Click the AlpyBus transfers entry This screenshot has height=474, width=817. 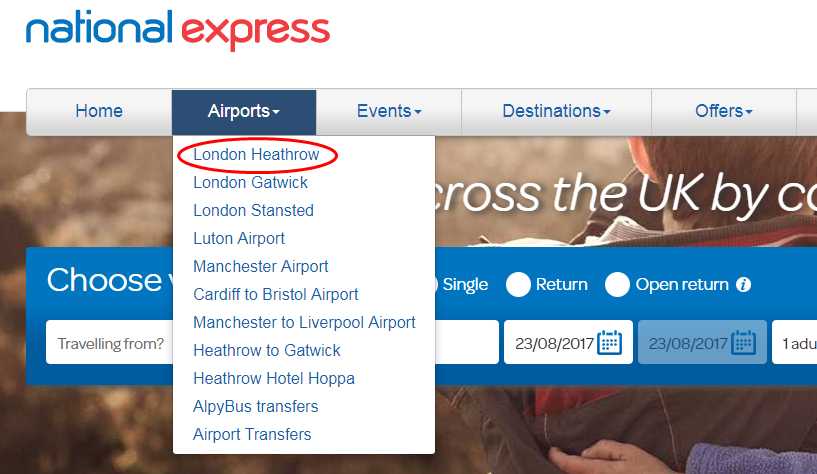255,406
